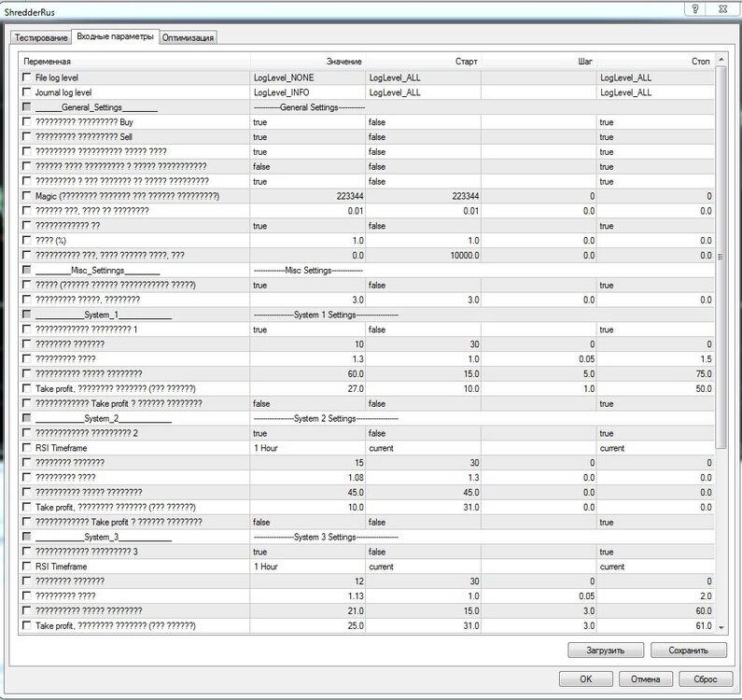The height and width of the screenshot is (700, 742).
Task: Click the help question mark icon
Action: click(x=695, y=9)
